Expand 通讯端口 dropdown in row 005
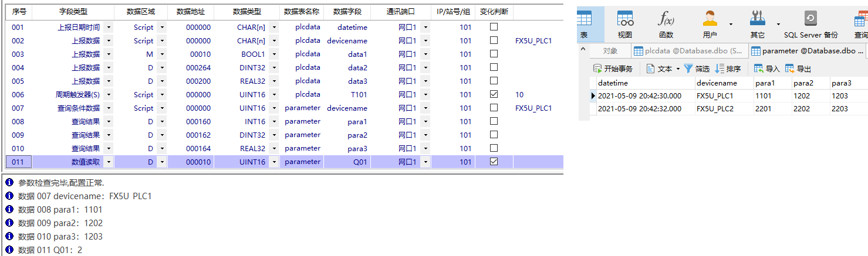The image size is (868, 256). 425,81
